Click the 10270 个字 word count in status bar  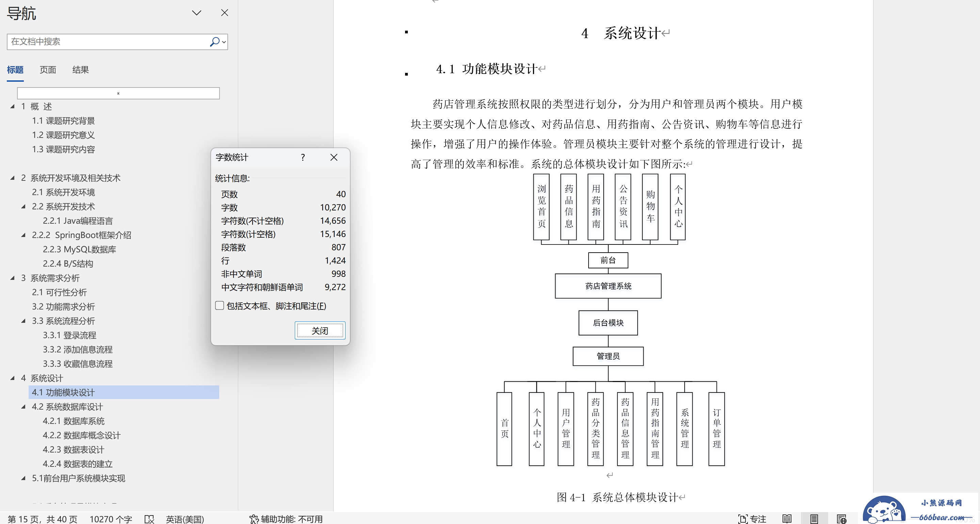point(111,519)
